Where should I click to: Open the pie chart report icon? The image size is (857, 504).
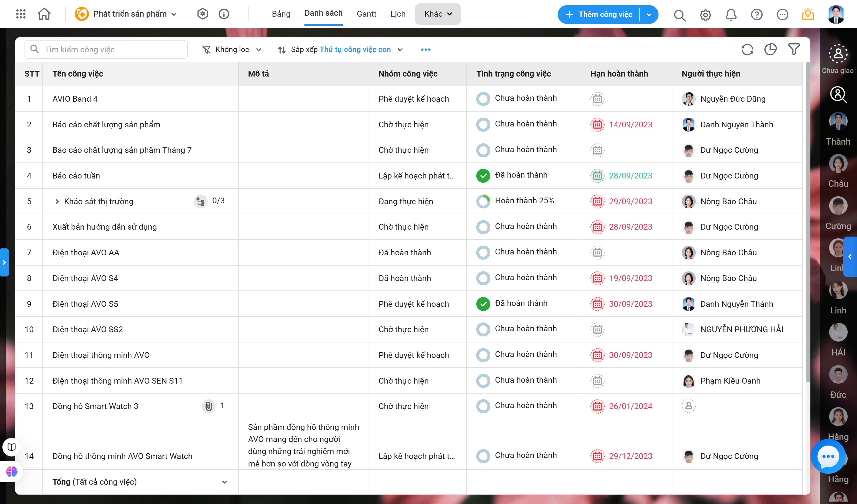click(770, 50)
